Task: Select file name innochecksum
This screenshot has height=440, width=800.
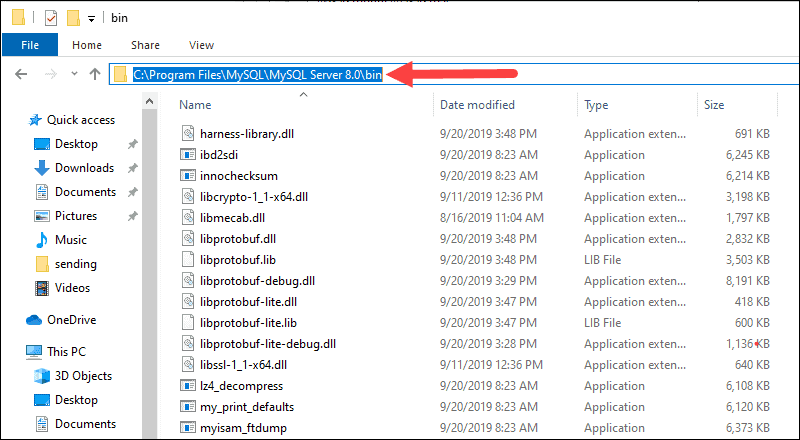Action: pos(239,176)
